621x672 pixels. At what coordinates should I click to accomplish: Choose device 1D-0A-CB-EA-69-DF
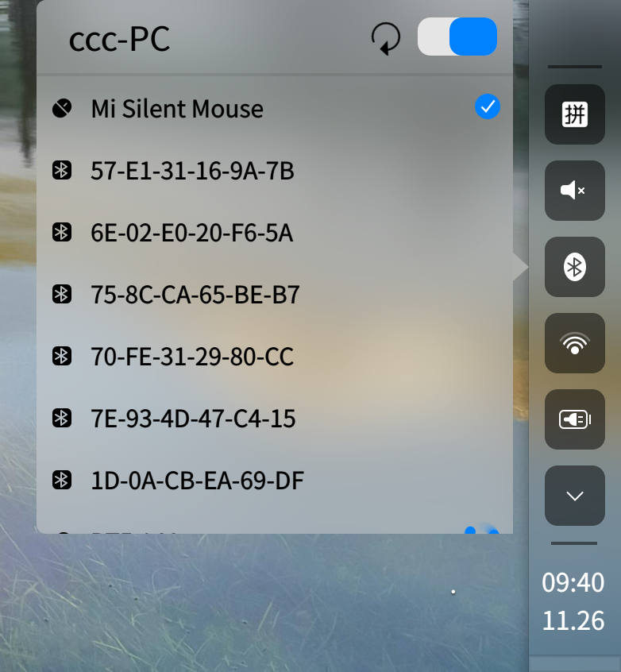198,481
